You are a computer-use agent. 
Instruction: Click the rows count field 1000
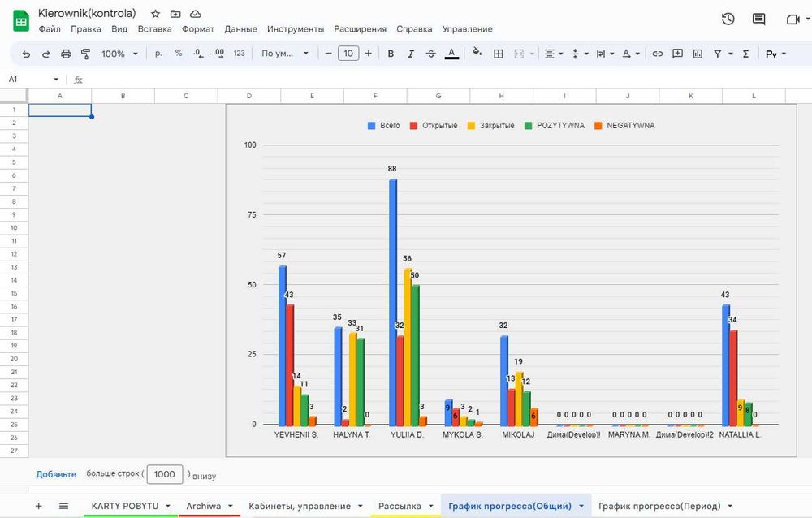click(165, 474)
